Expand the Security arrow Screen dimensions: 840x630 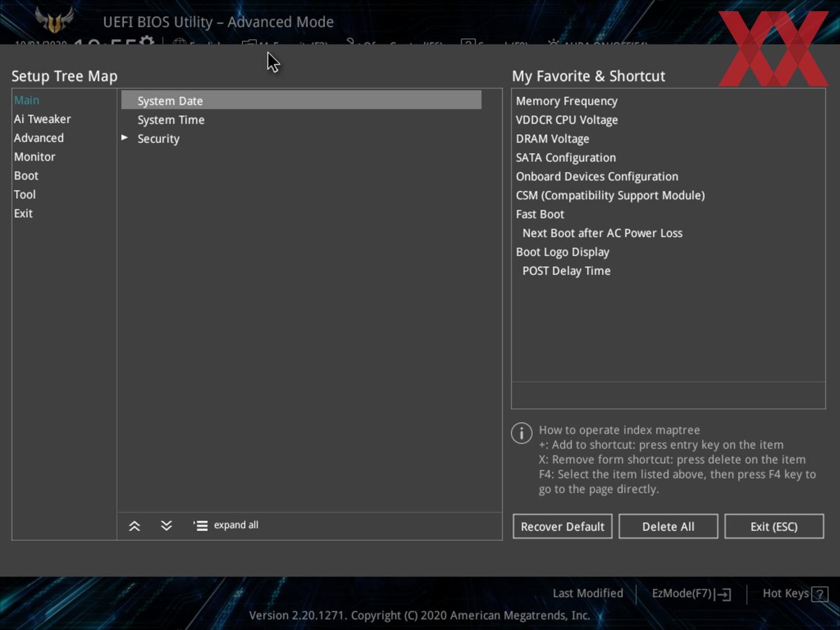click(x=125, y=138)
